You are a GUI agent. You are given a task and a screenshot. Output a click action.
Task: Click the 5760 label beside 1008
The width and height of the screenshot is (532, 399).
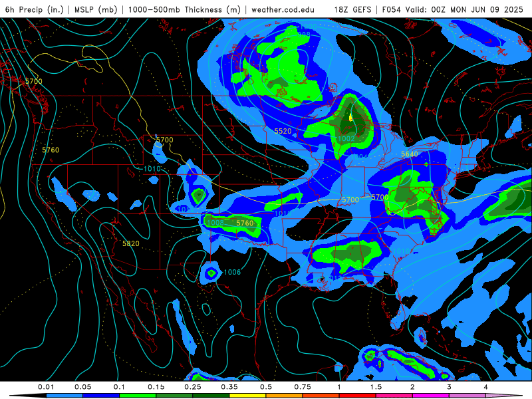point(245,223)
